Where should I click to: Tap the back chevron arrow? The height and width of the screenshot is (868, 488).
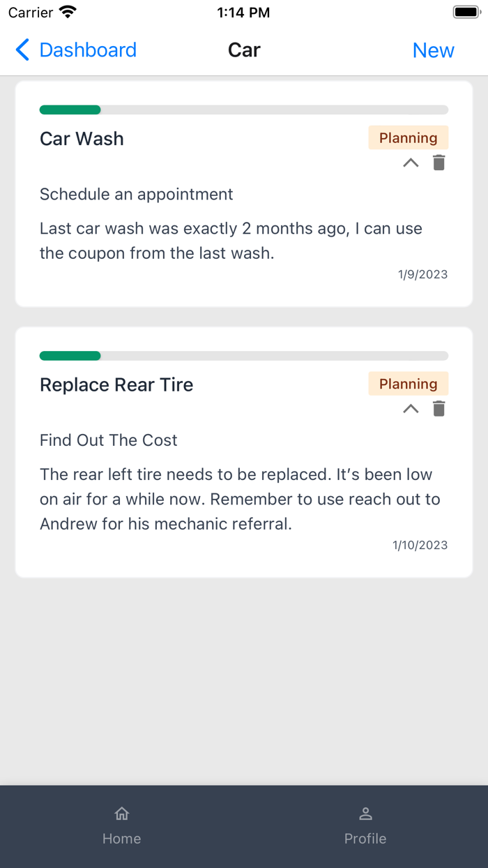click(22, 50)
